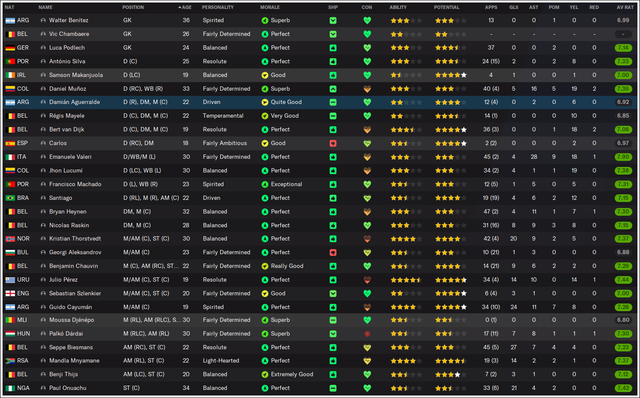Click the Ireland flag beside Samson Makanjuola

click(x=10, y=75)
